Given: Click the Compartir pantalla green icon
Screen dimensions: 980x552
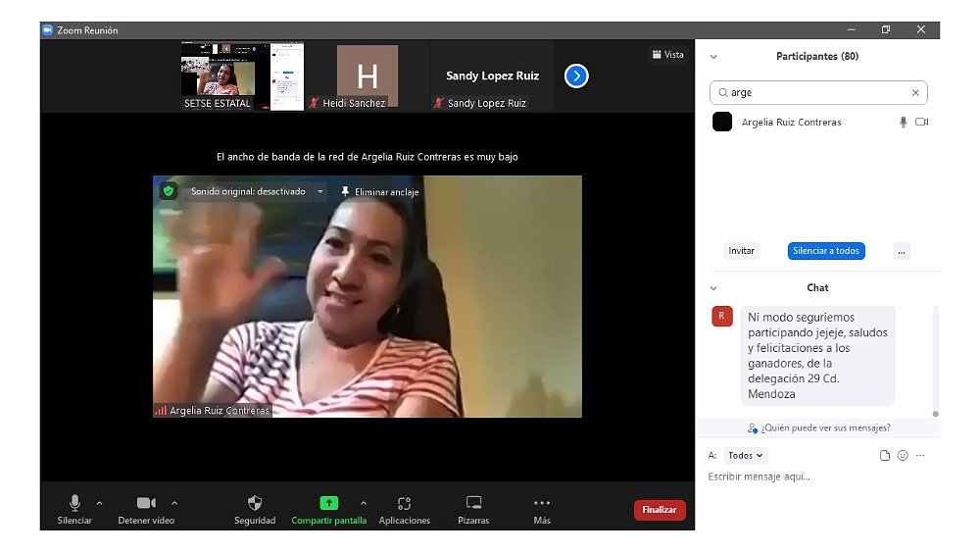Looking at the screenshot, I should click(328, 503).
